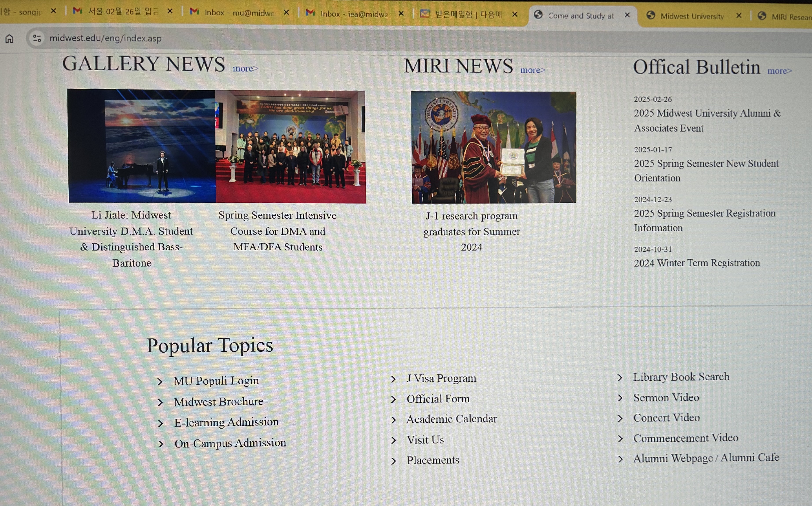Open 'more>' link next to GALLERY NEWS
The width and height of the screenshot is (812, 506).
245,69
